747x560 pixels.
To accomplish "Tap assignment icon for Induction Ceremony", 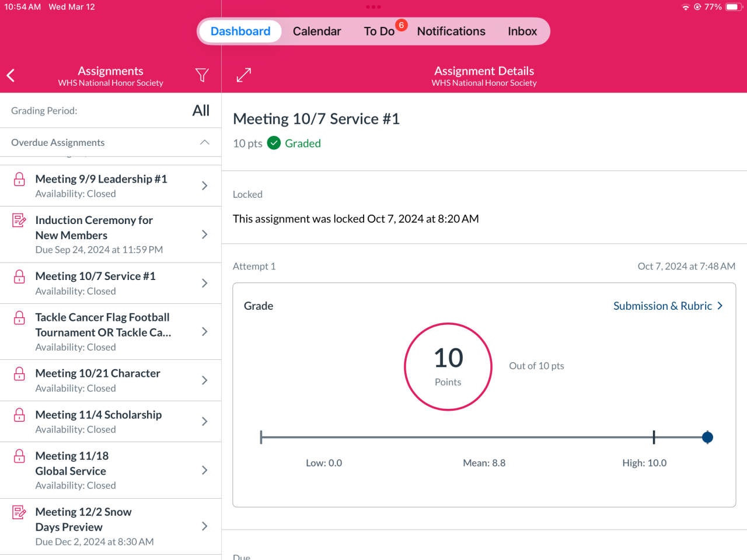I will point(19,220).
